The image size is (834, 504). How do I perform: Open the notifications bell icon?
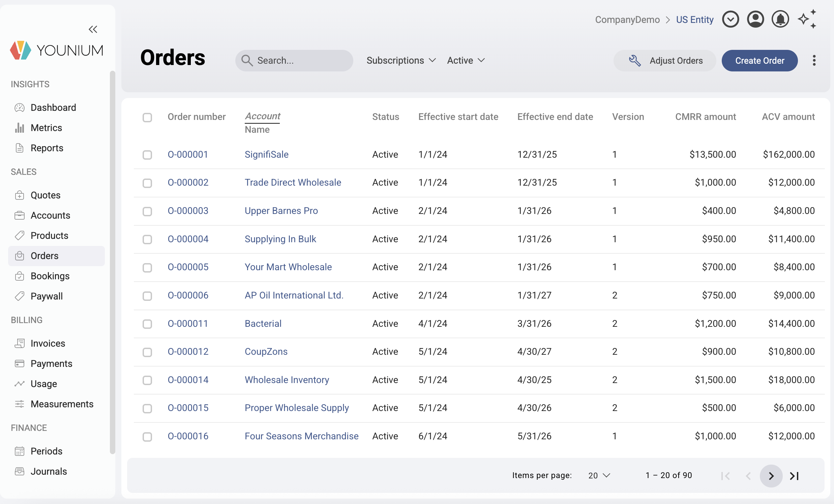click(x=780, y=19)
